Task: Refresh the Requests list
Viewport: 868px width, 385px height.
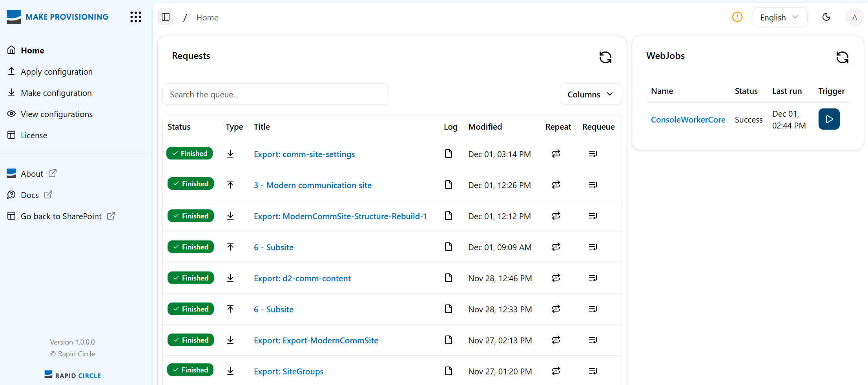Action: click(x=605, y=57)
